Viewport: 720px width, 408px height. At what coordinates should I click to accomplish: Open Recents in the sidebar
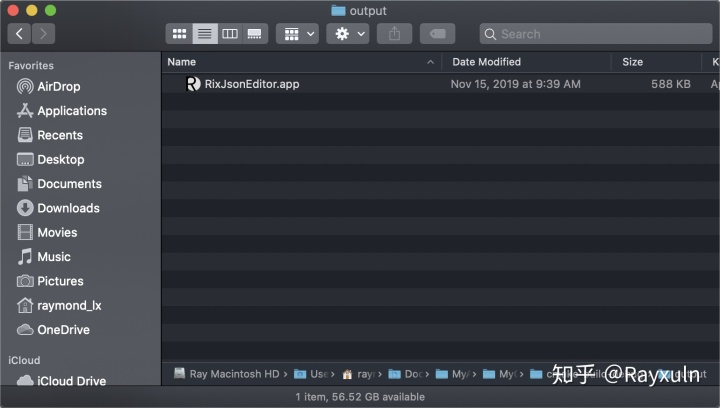pos(50,135)
